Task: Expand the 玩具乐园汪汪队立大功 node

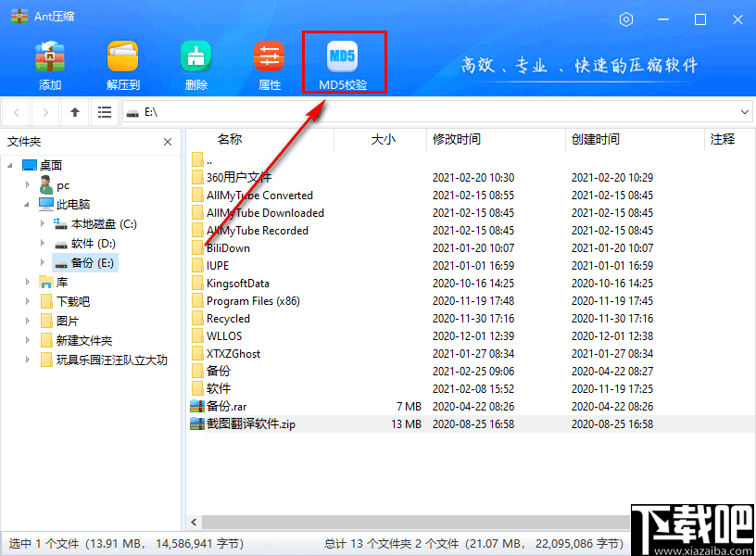Action: 28,360
